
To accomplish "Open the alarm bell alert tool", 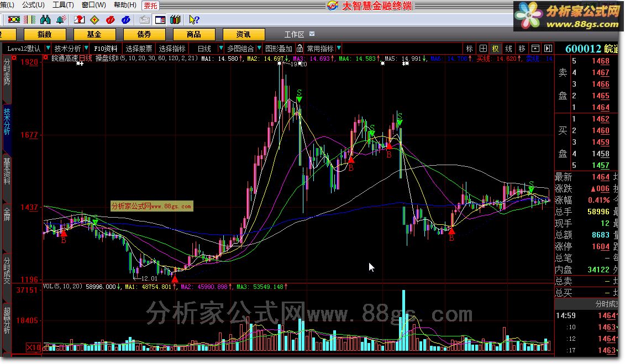I will [61, 19].
